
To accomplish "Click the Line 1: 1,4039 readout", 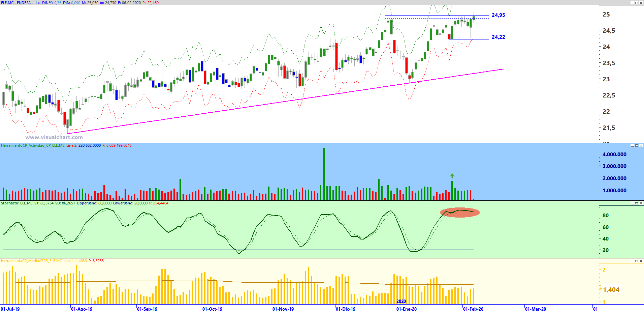I will pos(75,261).
